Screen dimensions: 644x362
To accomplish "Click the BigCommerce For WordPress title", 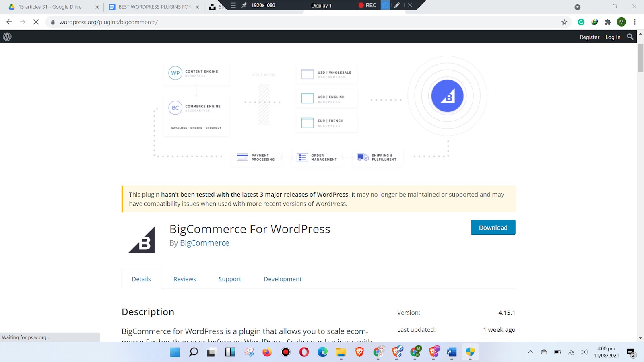I will (250, 229).
